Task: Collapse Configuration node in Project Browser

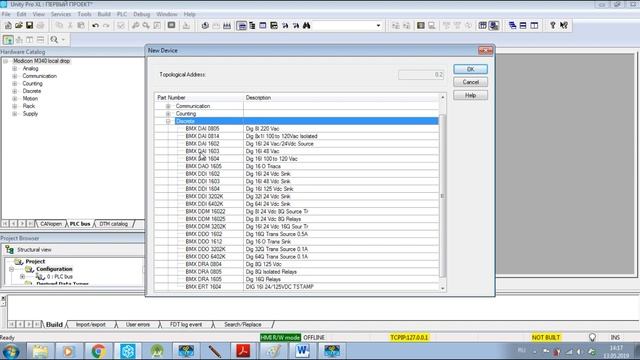Action: [x=11, y=269]
